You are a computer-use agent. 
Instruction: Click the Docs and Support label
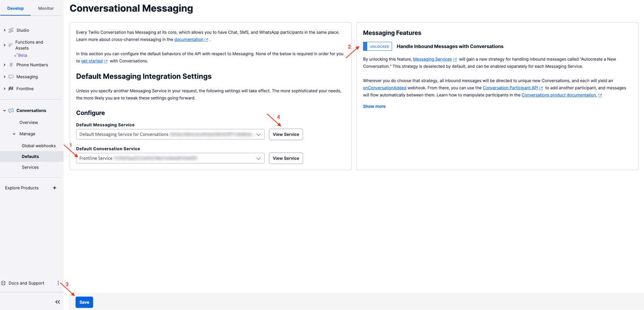click(27, 283)
